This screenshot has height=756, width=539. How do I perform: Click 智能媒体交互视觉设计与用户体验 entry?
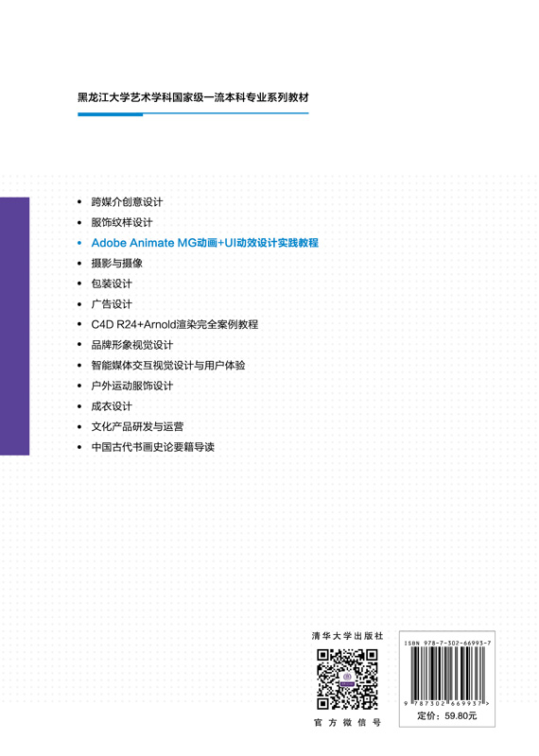[168, 365]
